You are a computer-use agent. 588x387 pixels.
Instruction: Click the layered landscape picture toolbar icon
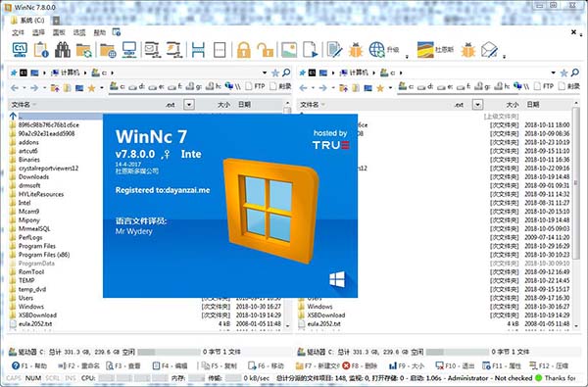coord(425,50)
